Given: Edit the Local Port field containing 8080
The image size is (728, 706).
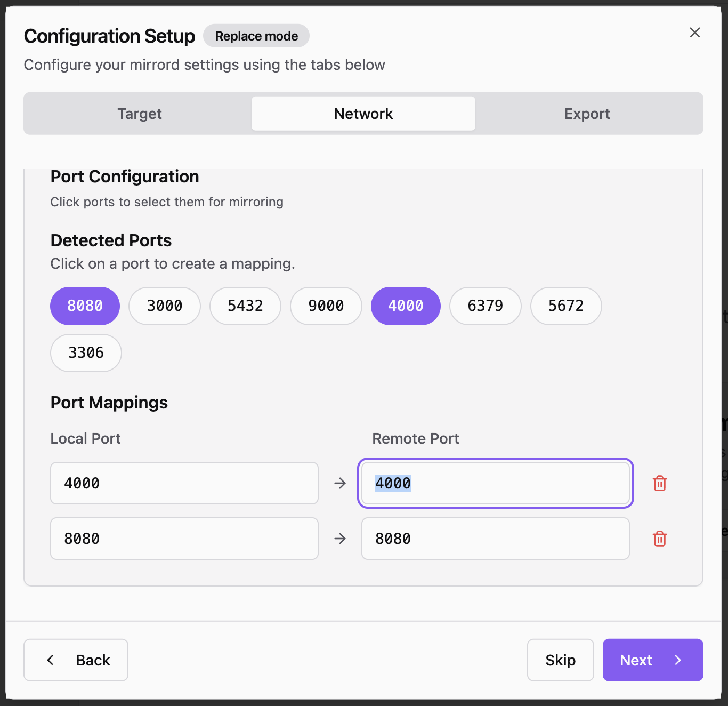Looking at the screenshot, I should (184, 539).
